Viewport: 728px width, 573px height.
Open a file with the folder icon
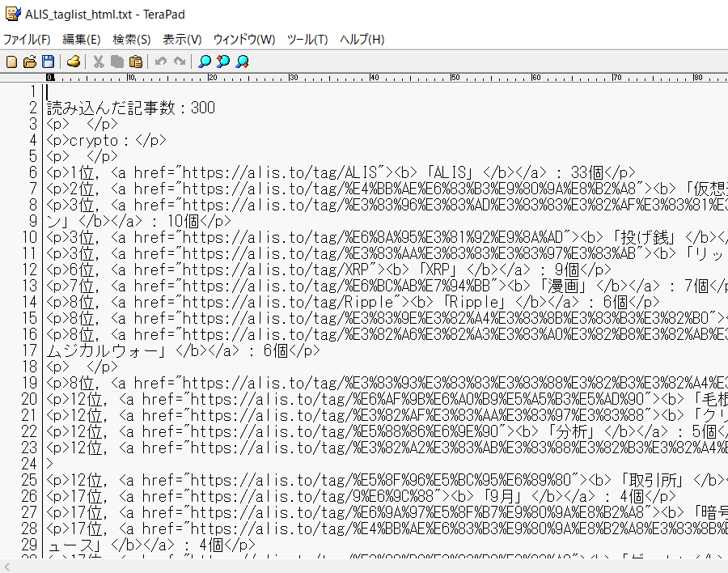tap(30, 62)
